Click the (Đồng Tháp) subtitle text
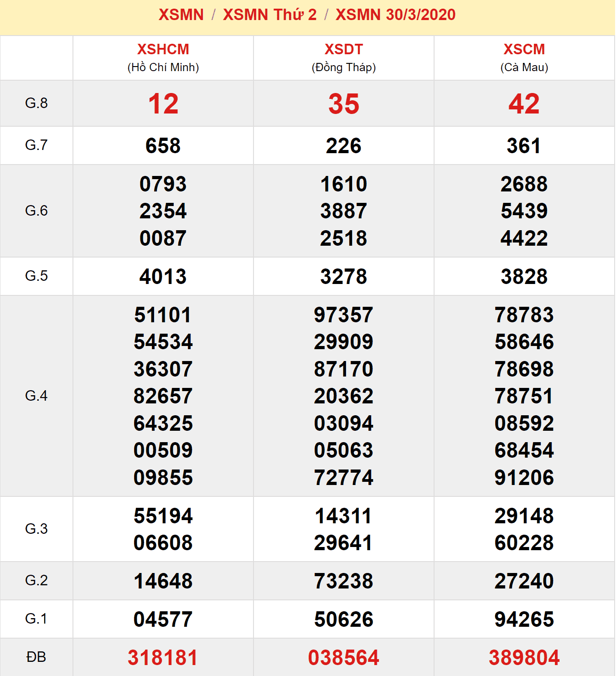Viewport: 616px width, 676px height. (x=344, y=67)
